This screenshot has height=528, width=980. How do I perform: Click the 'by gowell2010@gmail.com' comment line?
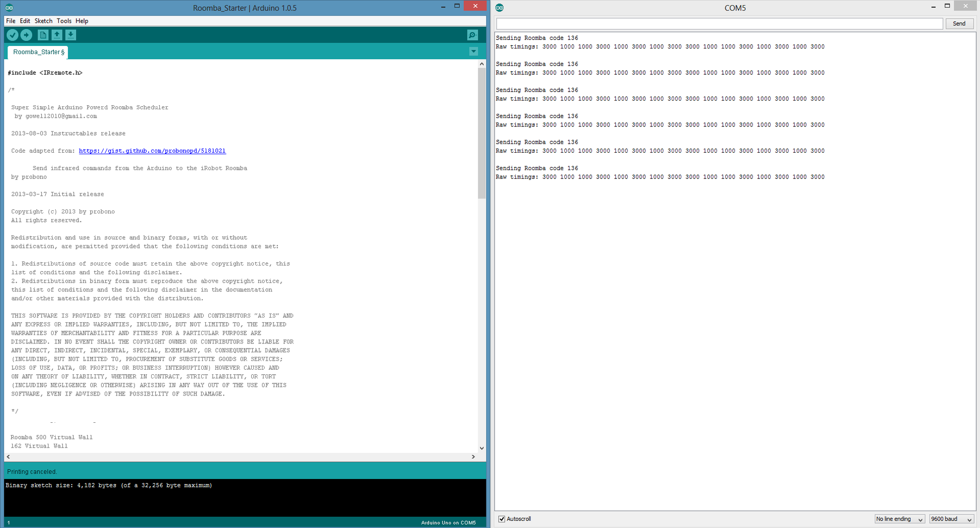56,117
